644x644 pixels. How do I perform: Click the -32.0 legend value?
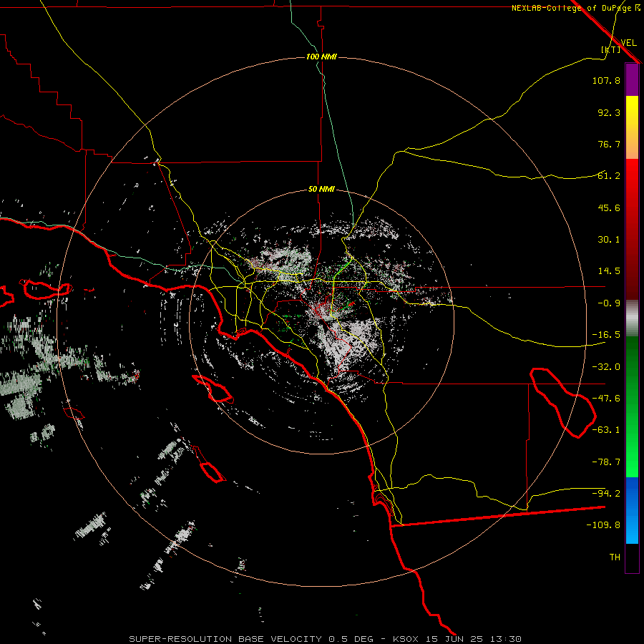click(606, 367)
